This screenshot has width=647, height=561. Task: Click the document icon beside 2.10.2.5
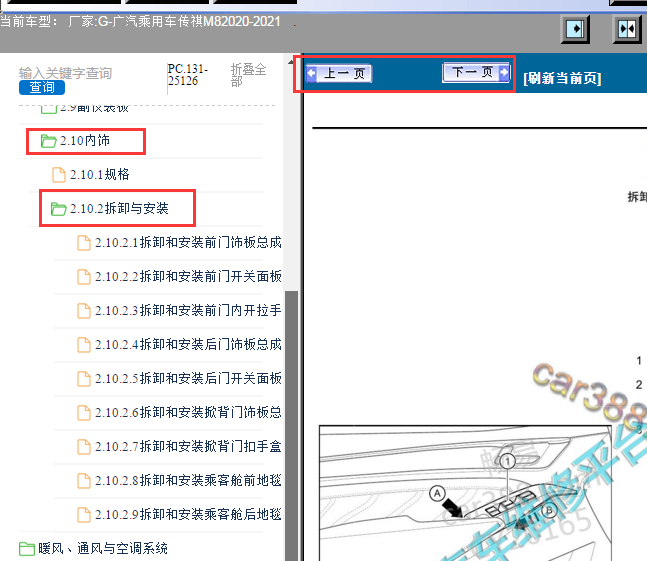[84, 379]
